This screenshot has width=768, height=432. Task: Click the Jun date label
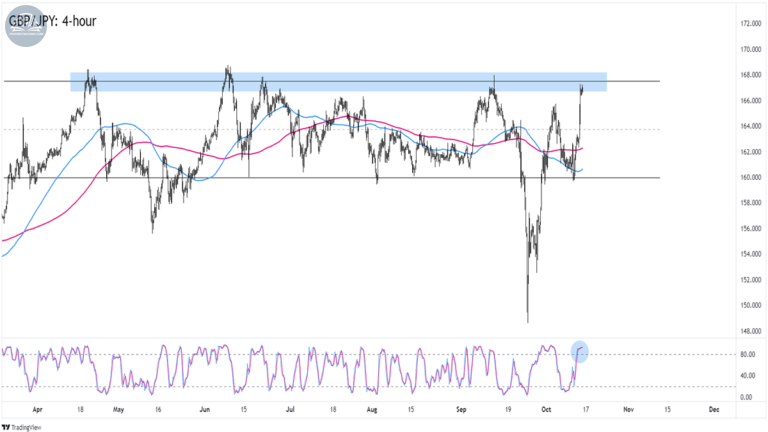tap(205, 409)
